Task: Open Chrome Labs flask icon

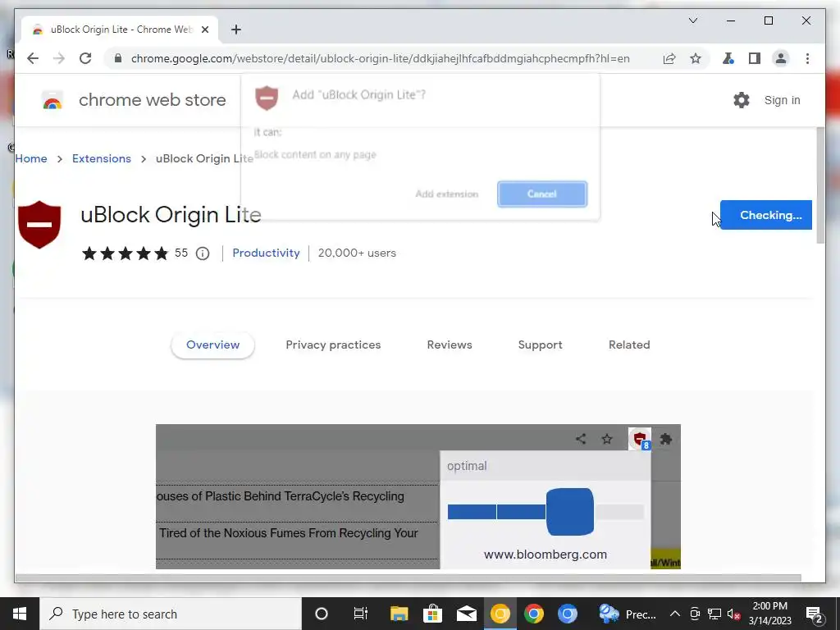Action: pos(728,58)
